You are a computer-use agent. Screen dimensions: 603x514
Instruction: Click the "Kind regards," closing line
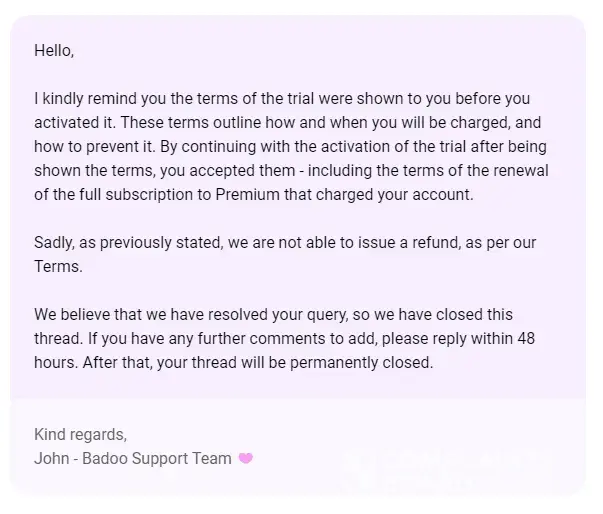click(80, 435)
